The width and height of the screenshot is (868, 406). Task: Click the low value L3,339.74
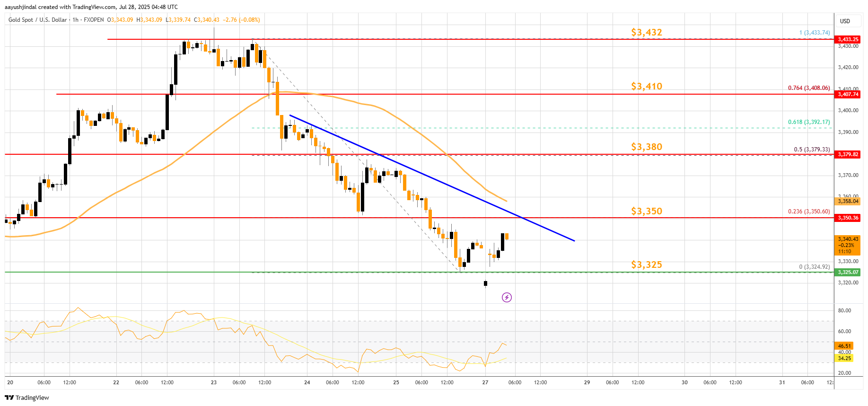[x=178, y=20]
